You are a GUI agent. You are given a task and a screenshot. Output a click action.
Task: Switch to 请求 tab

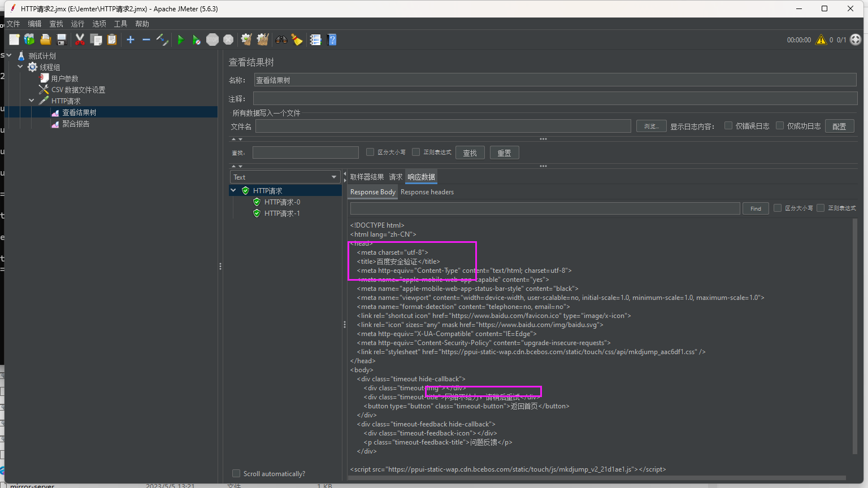point(396,177)
